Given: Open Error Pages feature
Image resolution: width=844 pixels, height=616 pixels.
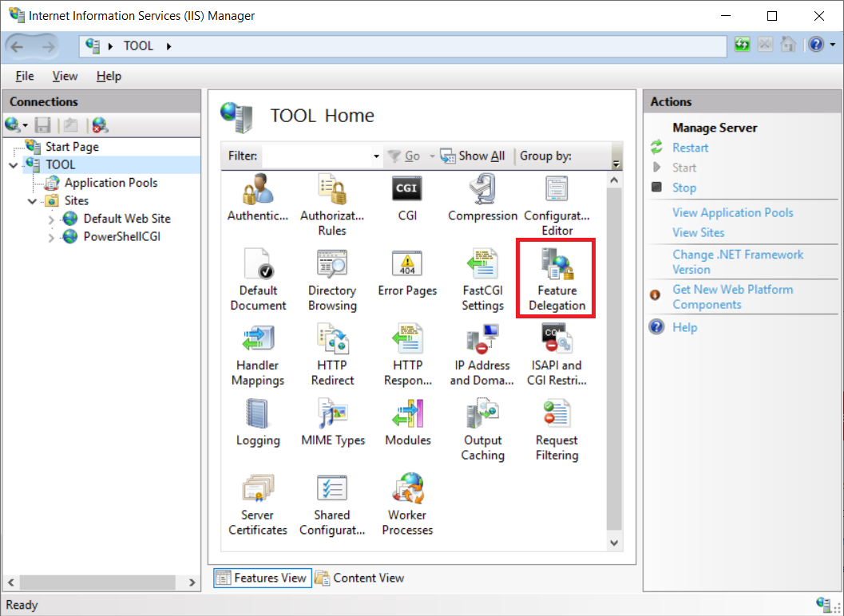Looking at the screenshot, I should (x=407, y=272).
